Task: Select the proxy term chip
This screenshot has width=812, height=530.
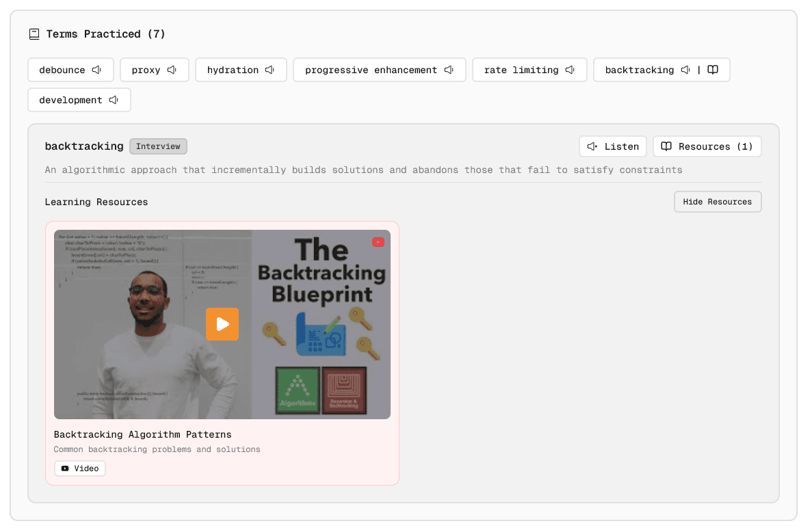Action: 155,70
